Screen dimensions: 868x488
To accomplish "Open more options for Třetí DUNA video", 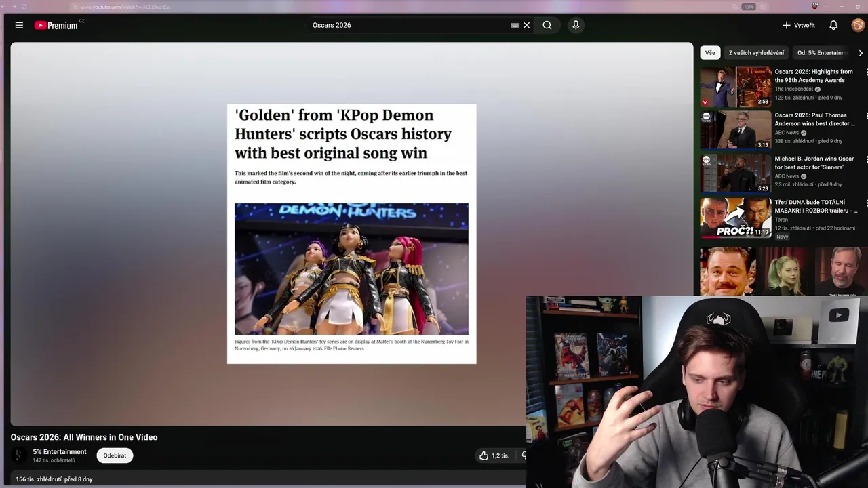I will tap(866, 202).
